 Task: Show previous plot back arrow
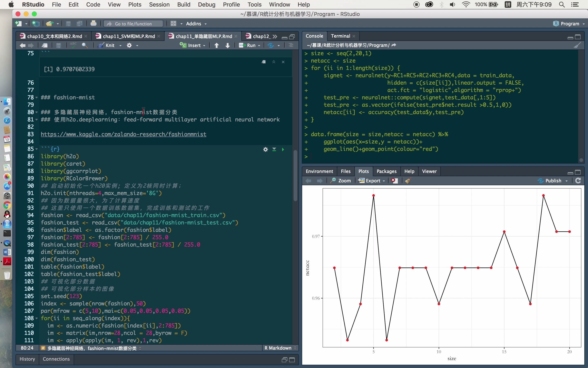tap(308, 181)
